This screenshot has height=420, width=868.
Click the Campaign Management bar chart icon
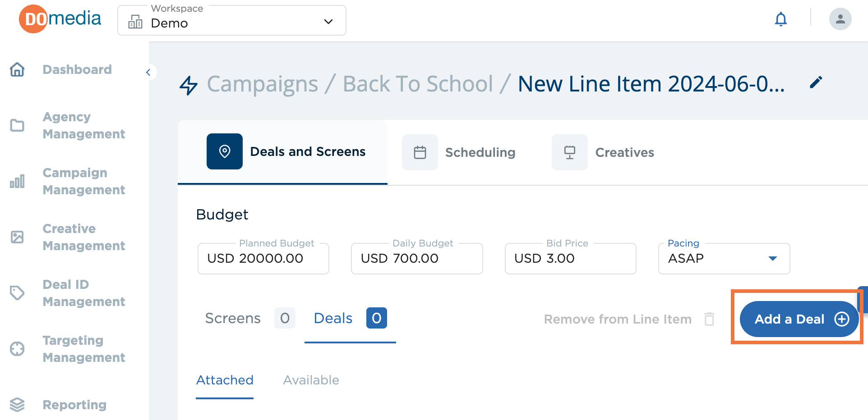click(x=17, y=181)
